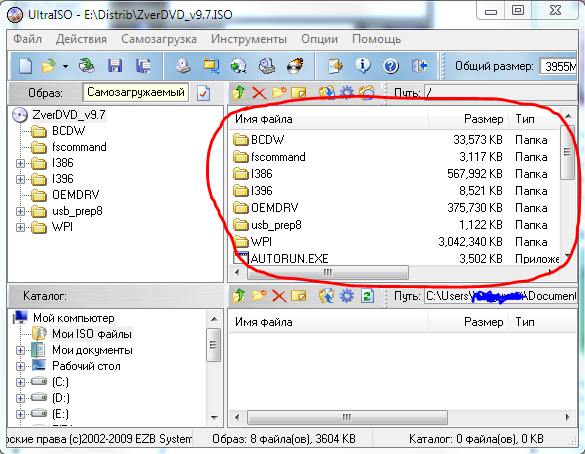Open an ISO with the folder toolbar icon

[49, 66]
